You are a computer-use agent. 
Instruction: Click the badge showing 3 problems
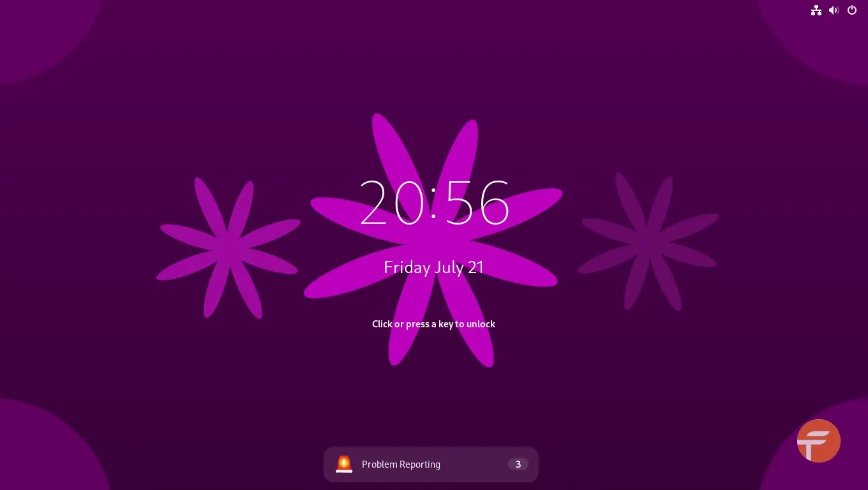coord(518,464)
